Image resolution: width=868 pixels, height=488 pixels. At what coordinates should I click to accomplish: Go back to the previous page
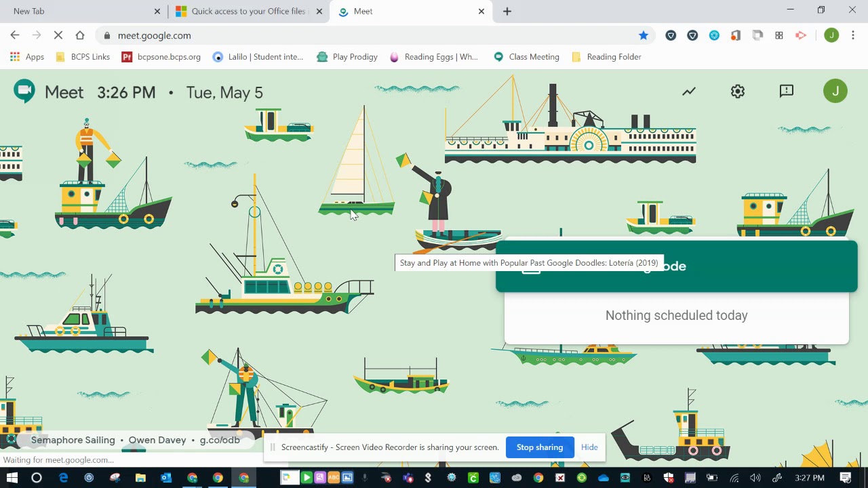15,35
